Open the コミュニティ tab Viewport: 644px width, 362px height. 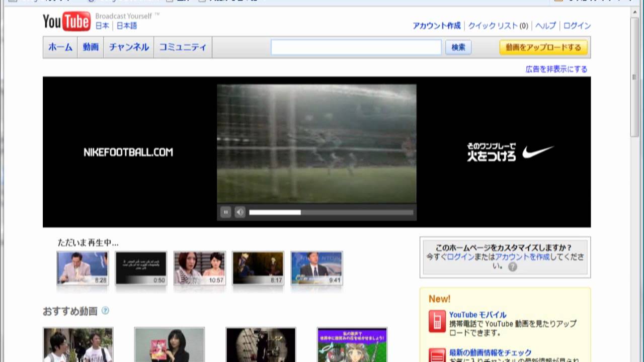coord(183,47)
